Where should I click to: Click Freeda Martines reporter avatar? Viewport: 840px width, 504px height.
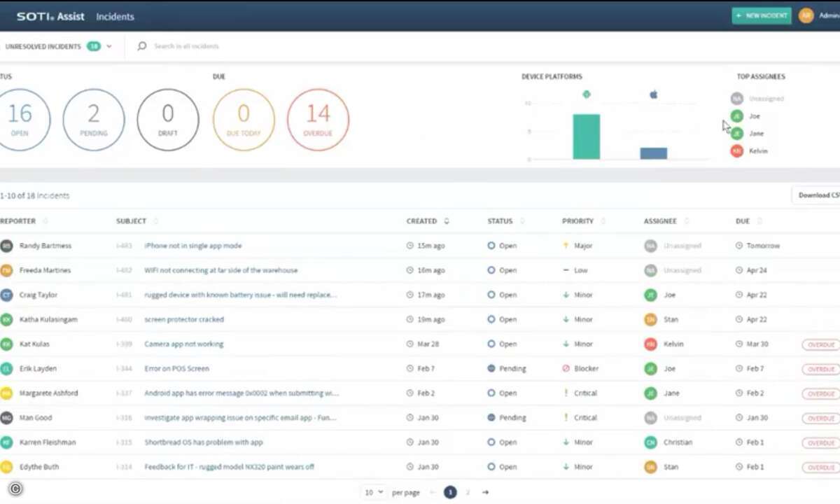tap(6, 270)
